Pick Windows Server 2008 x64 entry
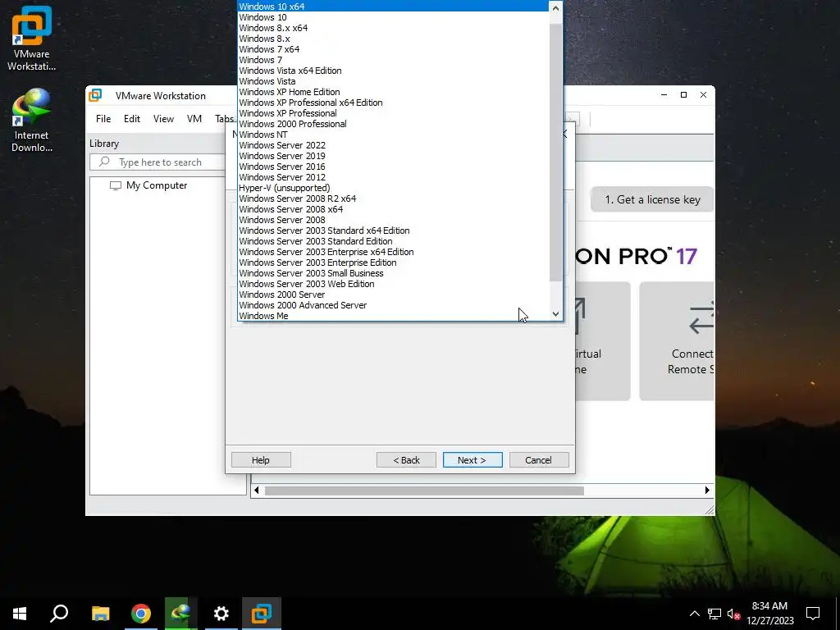The width and height of the screenshot is (840, 630). coord(393,209)
